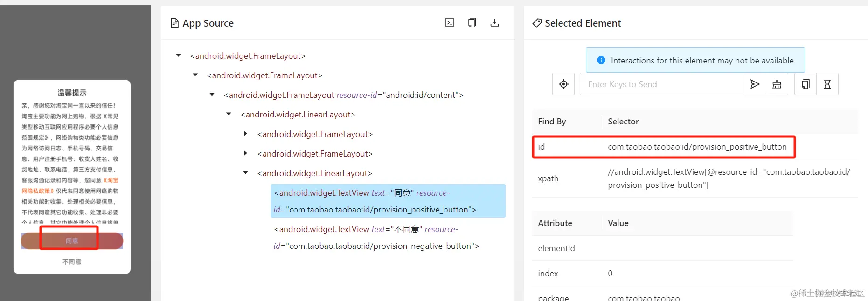
Task: Click the interactions not available info banner
Action: [695, 60]
